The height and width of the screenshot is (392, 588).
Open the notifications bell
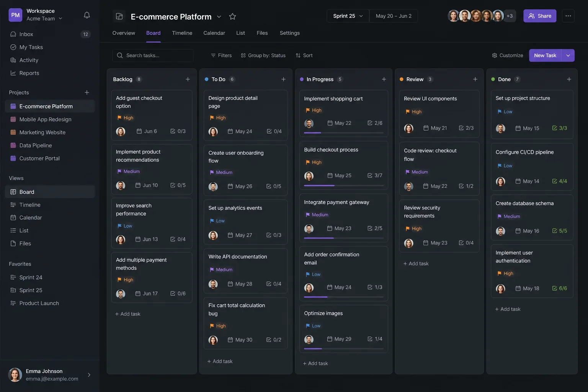[x=87, y=15]
